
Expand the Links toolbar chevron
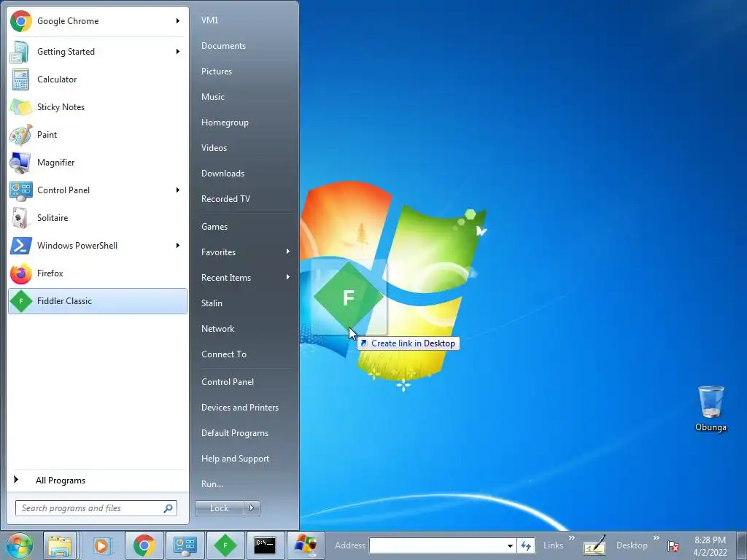pos(572,538)
